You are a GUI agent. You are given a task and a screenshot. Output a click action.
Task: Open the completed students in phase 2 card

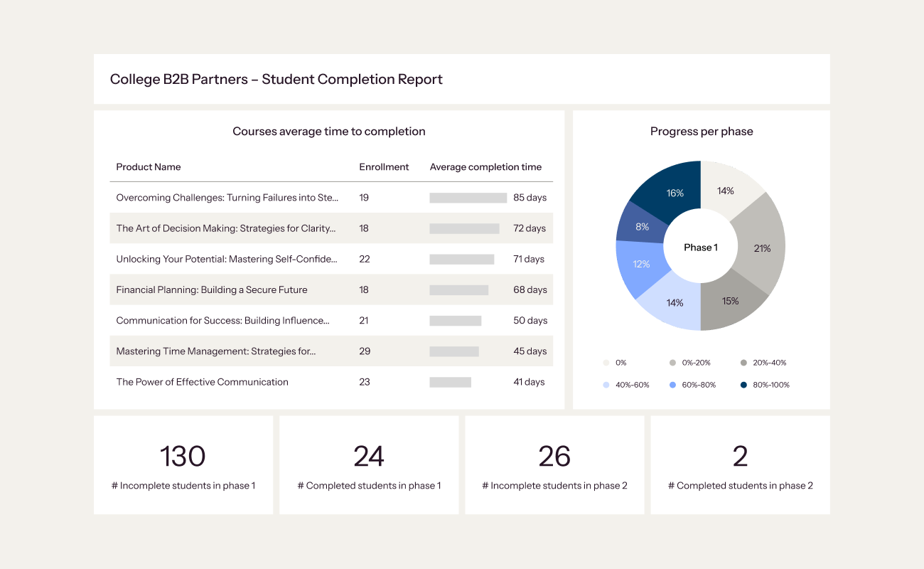(x=740, y=465)
